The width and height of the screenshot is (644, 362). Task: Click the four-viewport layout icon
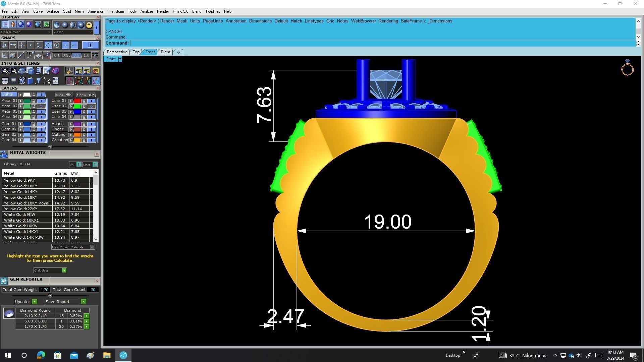click(x=5, y=81)
